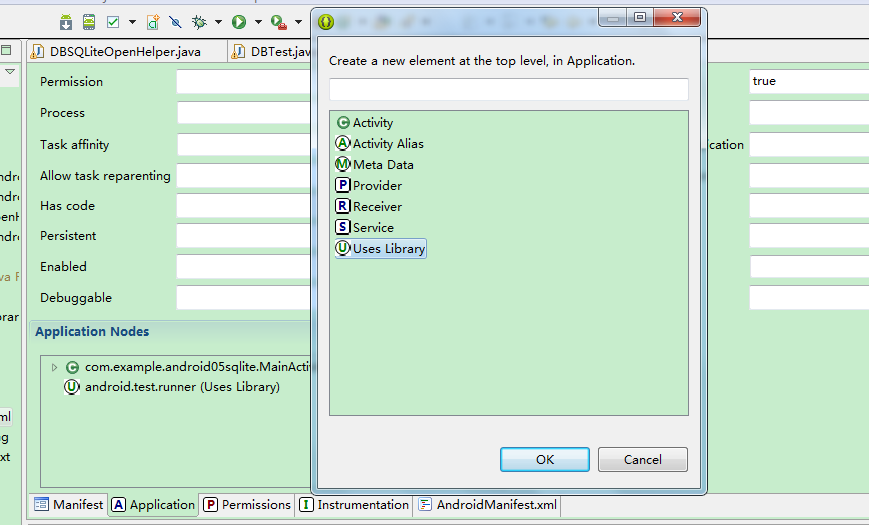Viewport: 869px width, 525px height.
Task: Open the External Tools dropdown arrow
Action: coord(298,22)
